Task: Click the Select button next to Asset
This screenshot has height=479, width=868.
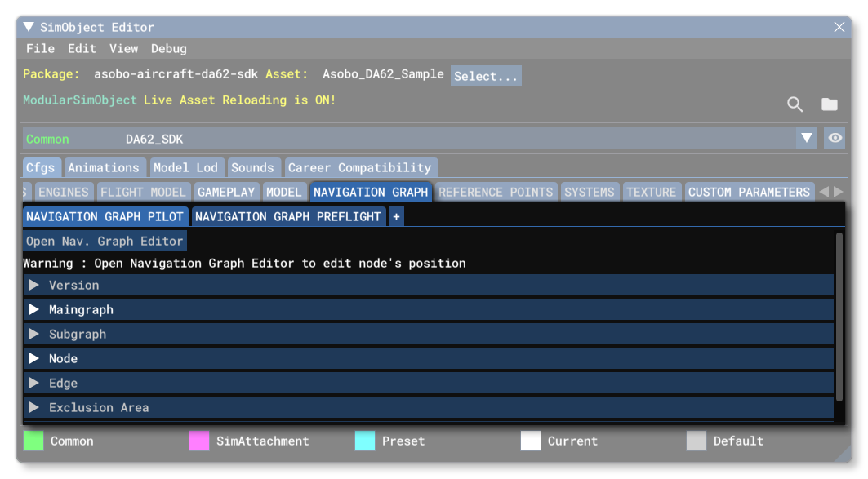Action: click(485, 75)
